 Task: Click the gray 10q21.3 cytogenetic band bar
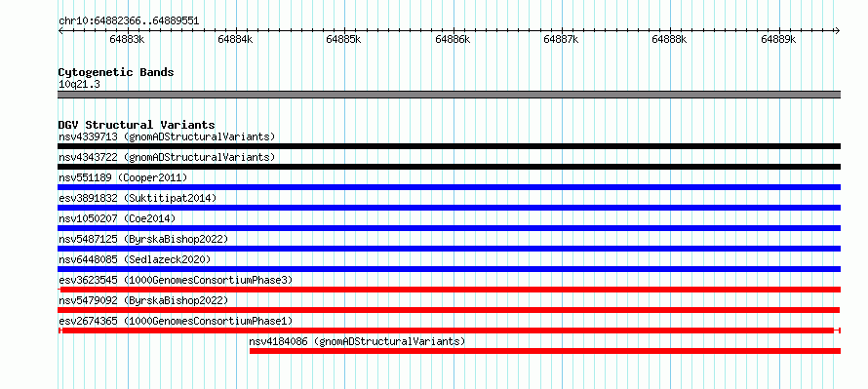pos(449,95)
